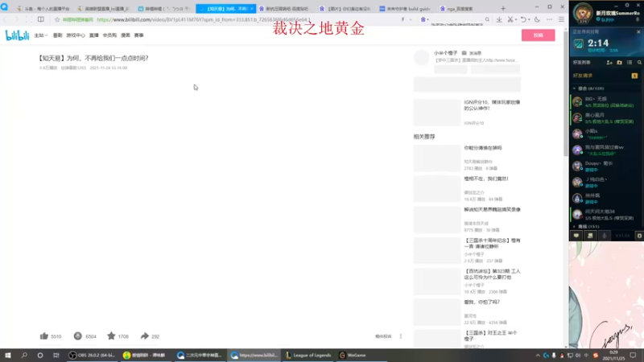The width and height of the screenshot is (644, 362).
Task: Open OBS 26.0.2 from the taskbar
Action: tap(92, 355)
